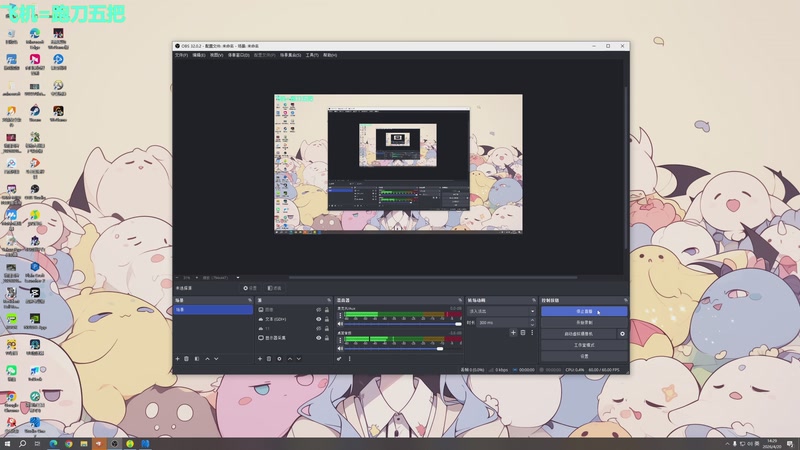Image resolution: width=800 pixels, height=450 pixels.
Task: Click the Start Recording button
Action: coord(584,322)
